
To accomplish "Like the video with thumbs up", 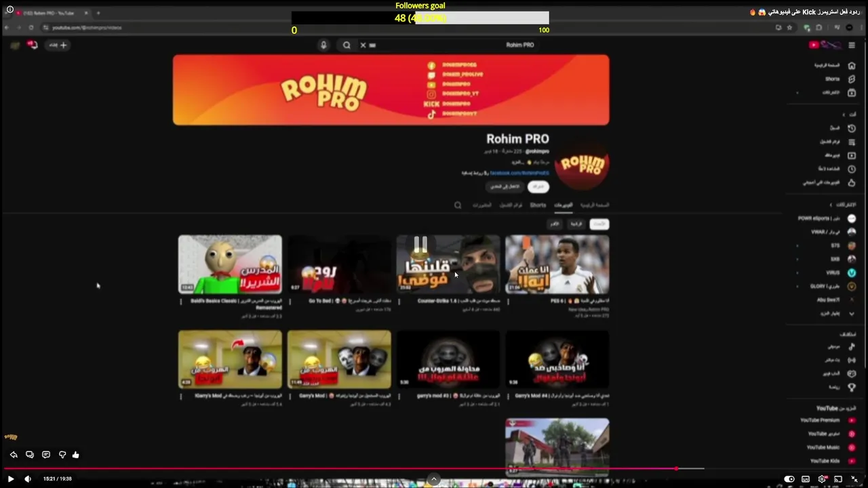I will pyautogui.click(x=76, y=455).
